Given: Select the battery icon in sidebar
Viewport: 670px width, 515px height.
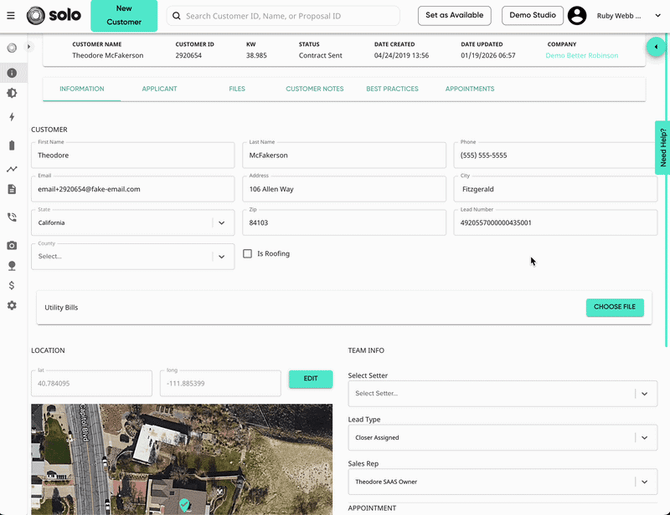Looking at the screenshot, I should tap(12, 145).
